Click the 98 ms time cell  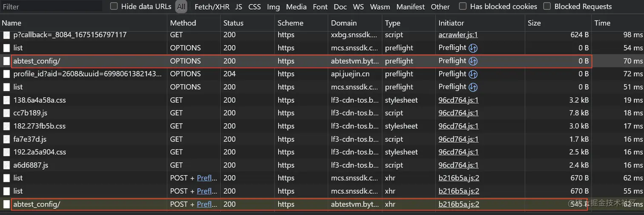coord(633,35)
